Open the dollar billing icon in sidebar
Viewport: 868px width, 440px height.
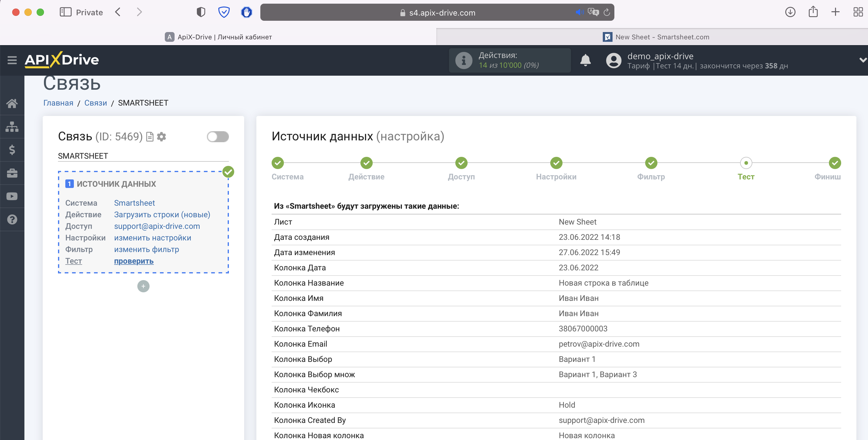(x=12, y=150)
